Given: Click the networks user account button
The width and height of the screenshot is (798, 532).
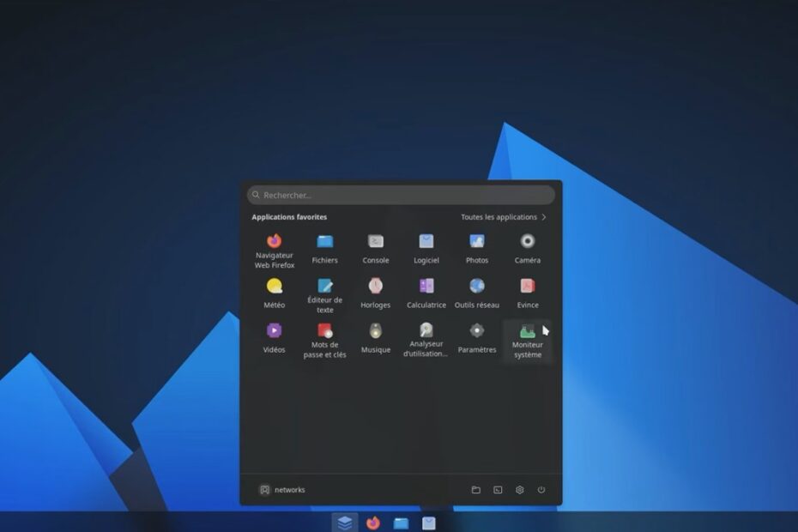Looking at the screenshot, I should [282, 490].
